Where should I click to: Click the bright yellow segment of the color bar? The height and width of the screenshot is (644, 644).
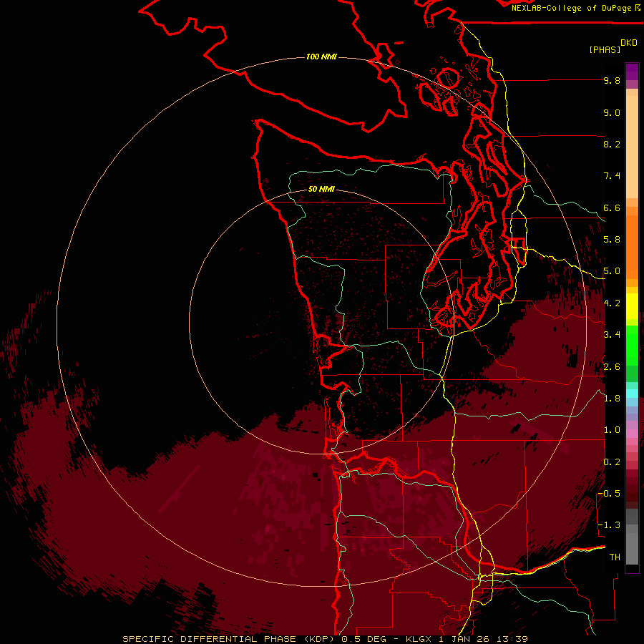[x=632, y=306]
